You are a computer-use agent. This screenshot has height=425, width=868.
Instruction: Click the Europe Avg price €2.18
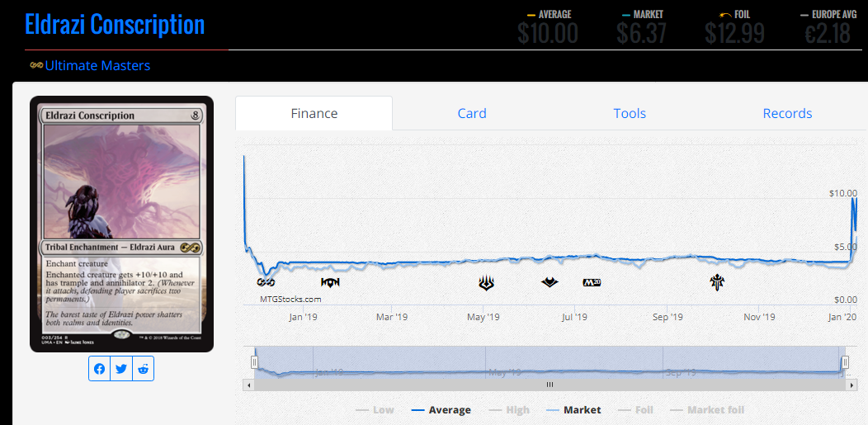click(x=828, y=34)
